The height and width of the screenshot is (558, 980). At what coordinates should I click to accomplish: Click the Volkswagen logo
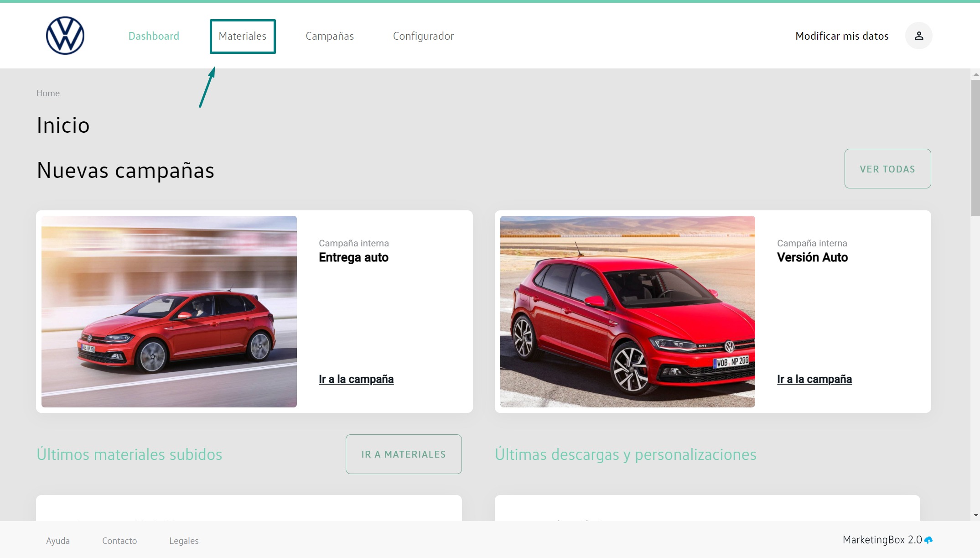[x=65, y=36]
